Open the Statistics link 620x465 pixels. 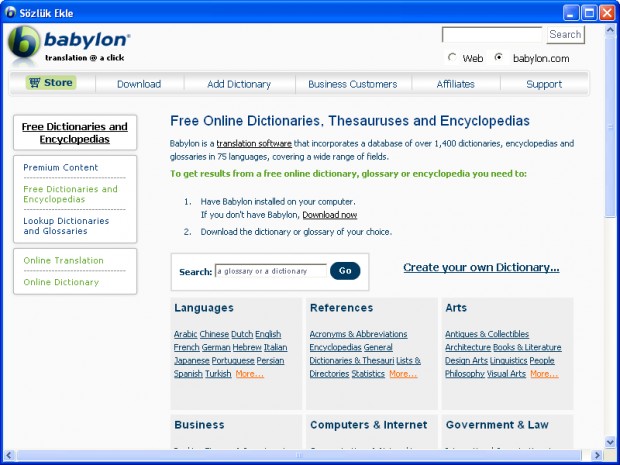click(x=368, y=374)
